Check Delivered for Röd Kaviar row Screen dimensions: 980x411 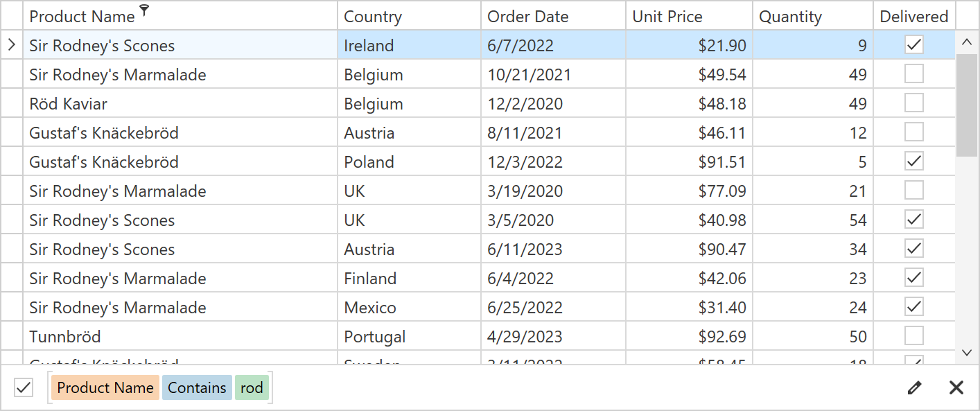(x=914, y=104)
